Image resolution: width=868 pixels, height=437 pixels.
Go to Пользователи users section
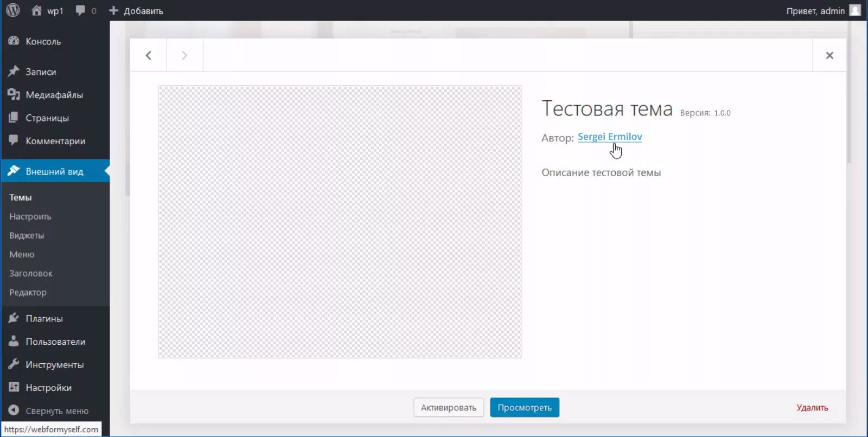55,342
